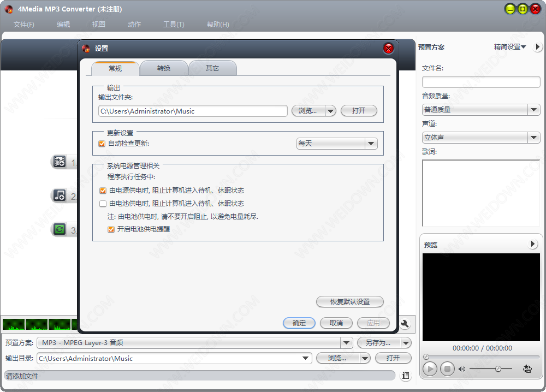546x392 pixels.
Task: Expand the preset panel arrow button
Action: point(537,46)
